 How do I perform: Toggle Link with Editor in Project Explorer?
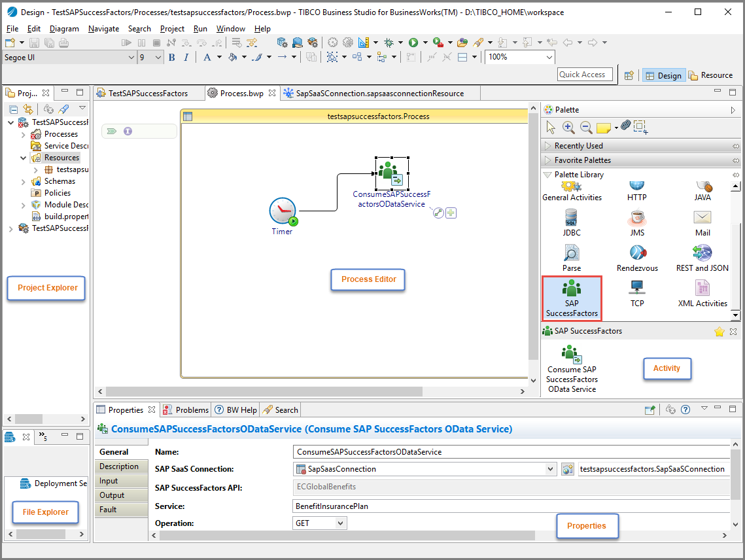[27, 109]
